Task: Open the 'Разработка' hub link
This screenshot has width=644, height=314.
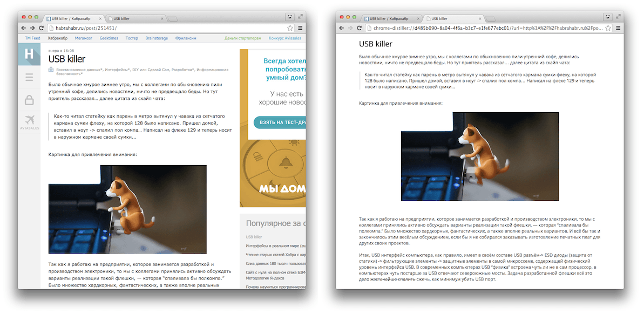Action: tap(183, 70)
